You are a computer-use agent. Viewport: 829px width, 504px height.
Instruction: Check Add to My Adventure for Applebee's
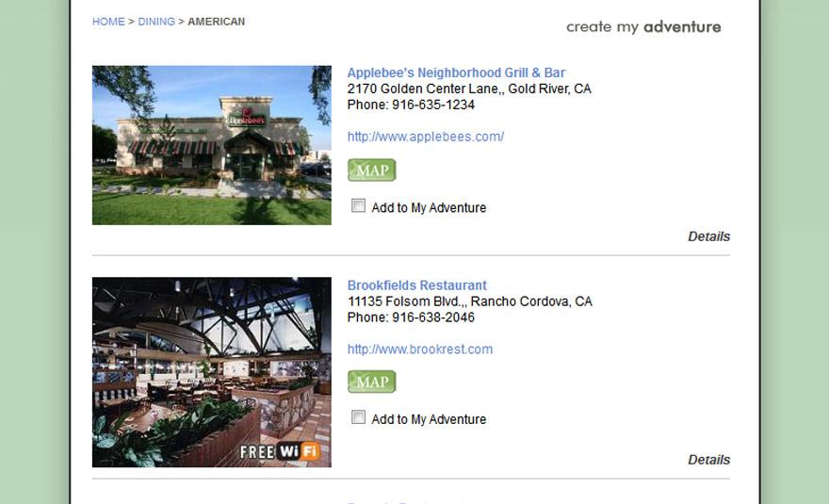click(359, 205)
